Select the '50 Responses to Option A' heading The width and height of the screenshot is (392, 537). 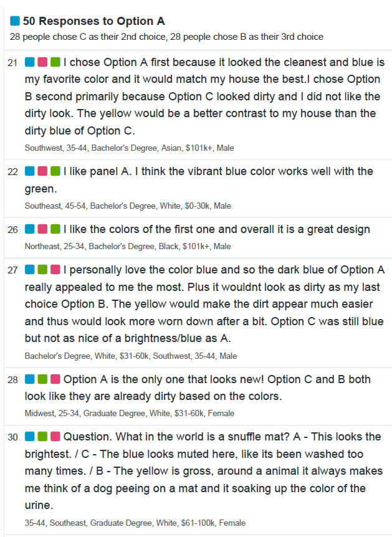pos(94,21)
